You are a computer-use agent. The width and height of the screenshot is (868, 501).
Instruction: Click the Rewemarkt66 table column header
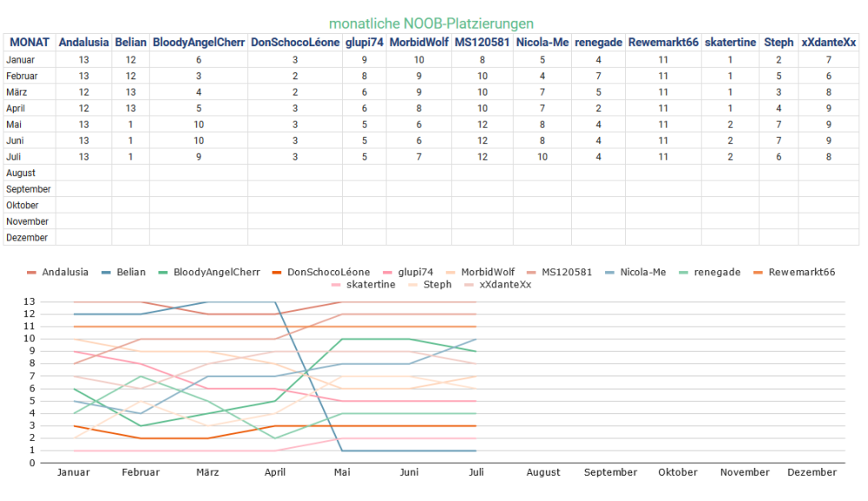(663, 43)
